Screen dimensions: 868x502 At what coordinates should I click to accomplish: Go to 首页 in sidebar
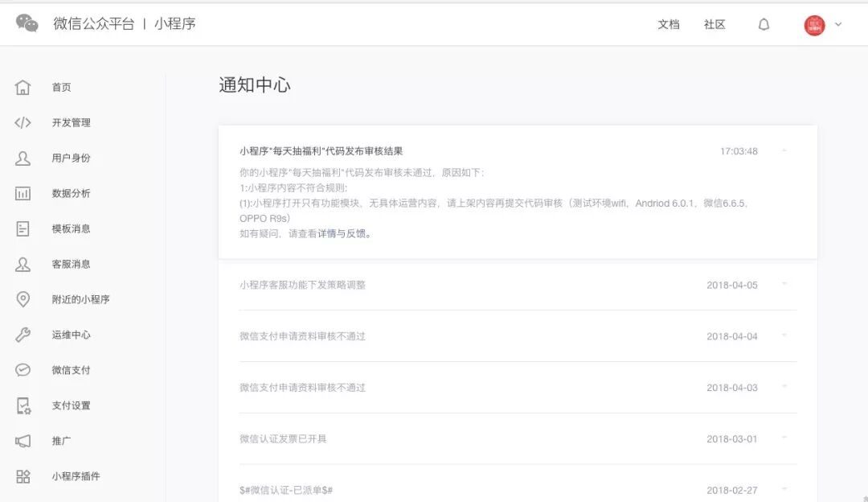(x=61, y=87)
